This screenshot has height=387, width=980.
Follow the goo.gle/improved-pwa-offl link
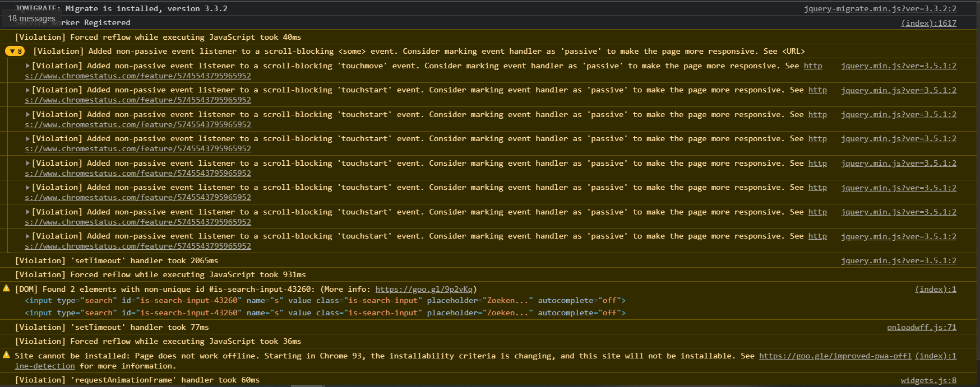click(x=835, y=356)
